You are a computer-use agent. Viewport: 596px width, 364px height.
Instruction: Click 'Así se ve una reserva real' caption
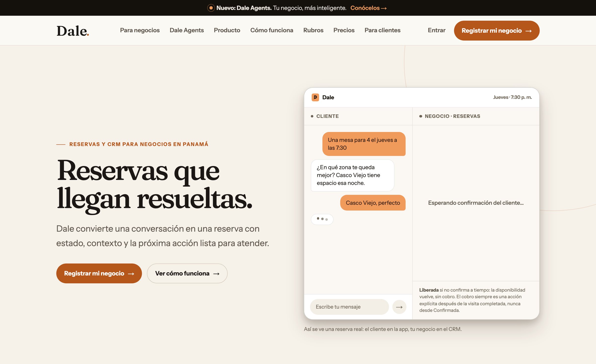coord(383,329)
